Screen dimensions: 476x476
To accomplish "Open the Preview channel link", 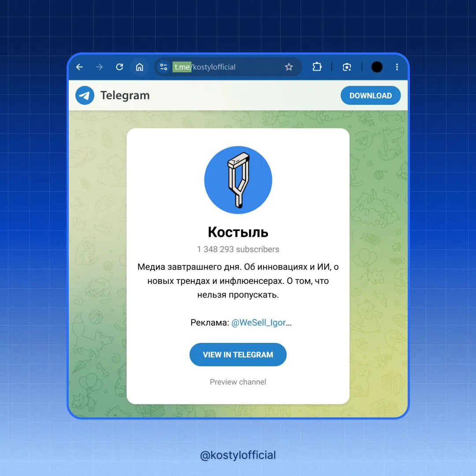I will pos(238,382).
